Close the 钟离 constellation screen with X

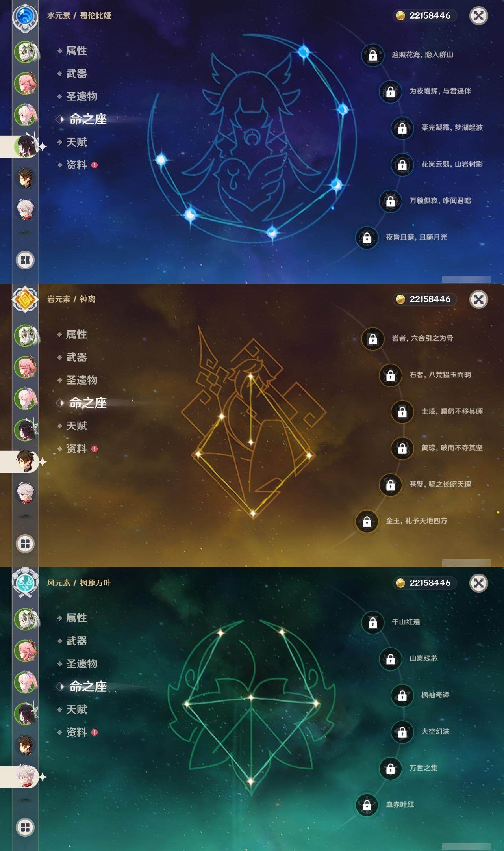pyautogui.click(x=479, y=299)
